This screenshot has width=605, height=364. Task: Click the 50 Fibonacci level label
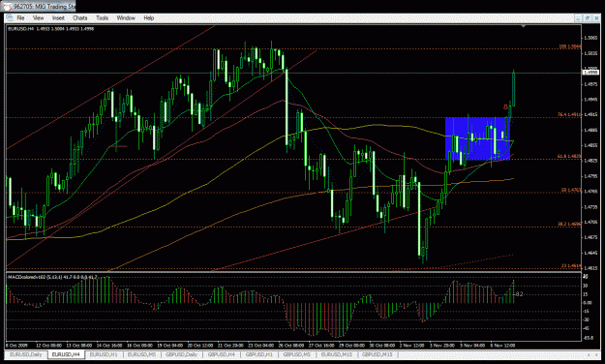pos(571,190)
